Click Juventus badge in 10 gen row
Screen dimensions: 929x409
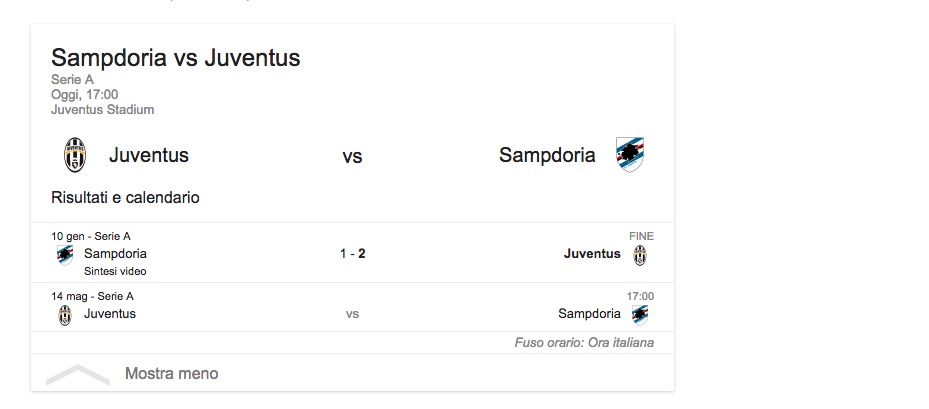pos(640,255)
